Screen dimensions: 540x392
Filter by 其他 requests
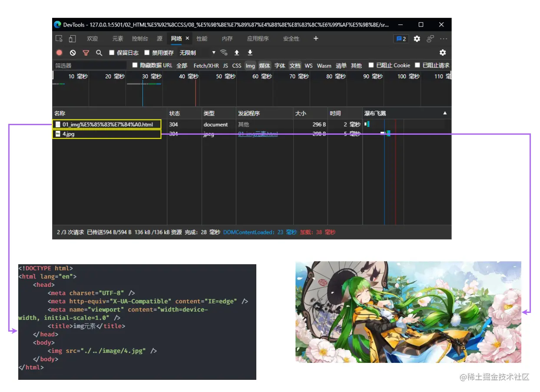pyautogui.click(x=356, y=66)
